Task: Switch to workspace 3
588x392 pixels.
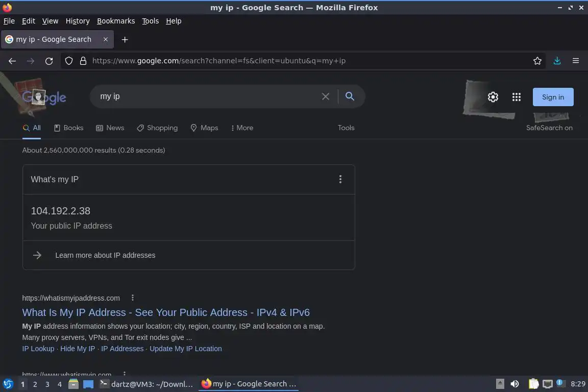Action: click(47, 384)
